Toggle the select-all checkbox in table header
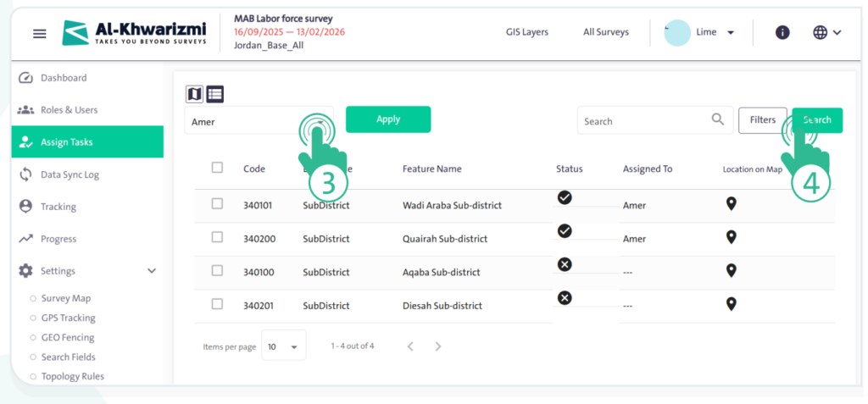 point(217,168)
